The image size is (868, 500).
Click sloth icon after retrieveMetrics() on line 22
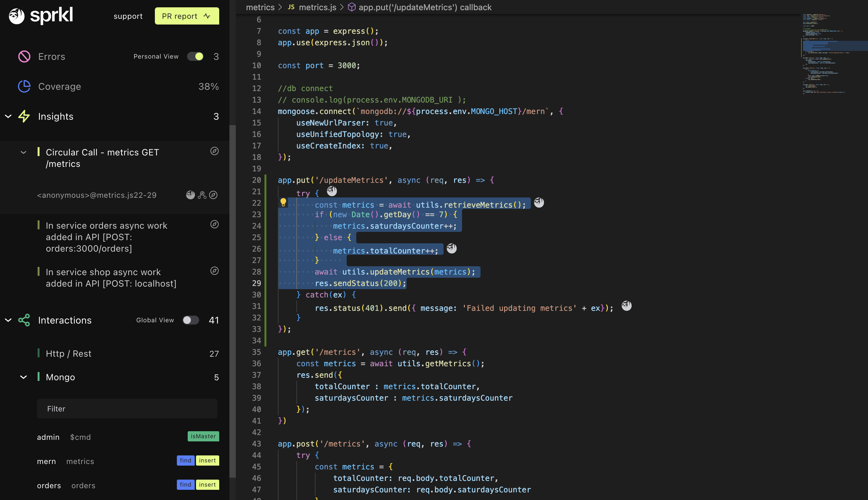(539, 203)
